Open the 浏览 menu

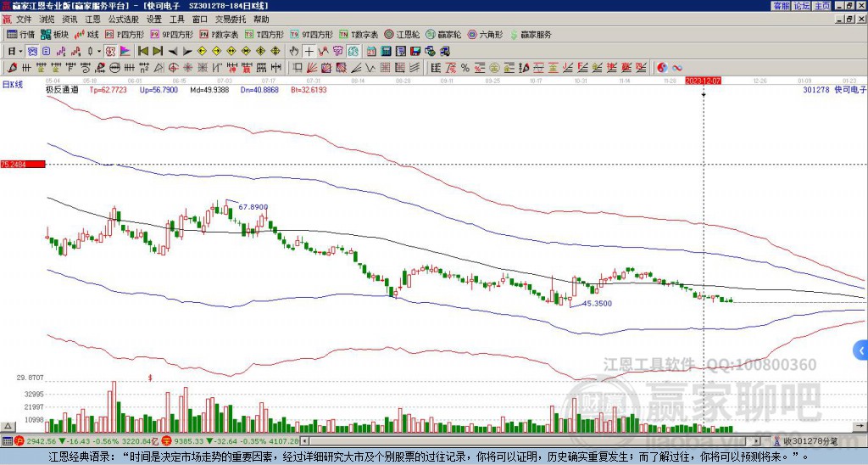coord(47,20)
